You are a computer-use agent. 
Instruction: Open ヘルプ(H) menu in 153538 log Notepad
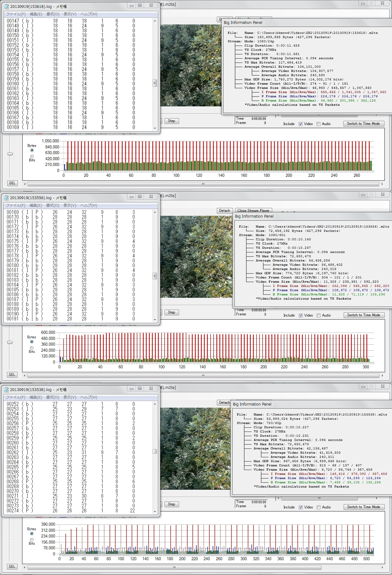click(x=89, y=397)
